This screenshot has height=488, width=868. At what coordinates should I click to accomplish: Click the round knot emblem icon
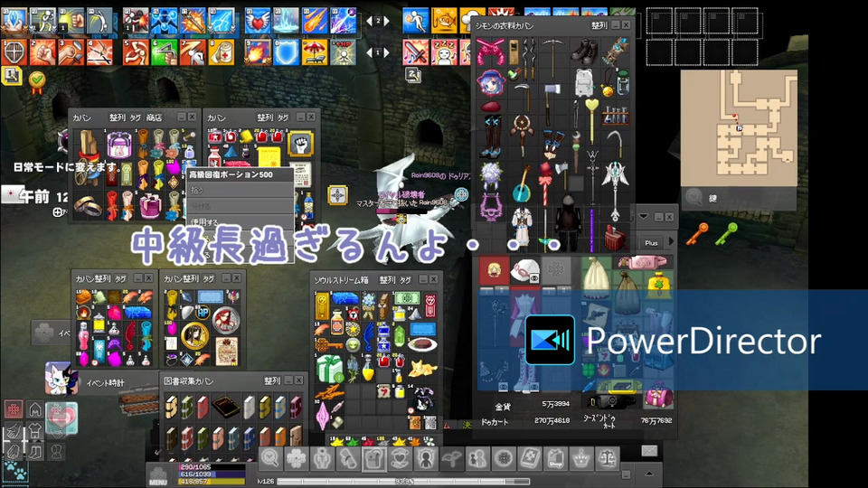point(504,459)
